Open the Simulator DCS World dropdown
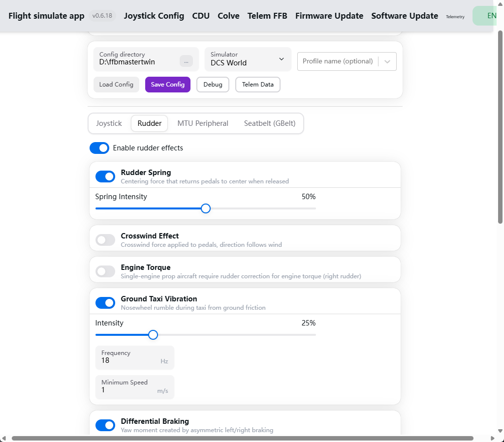The height and width of the screenshot is (442, 504). 248,59
